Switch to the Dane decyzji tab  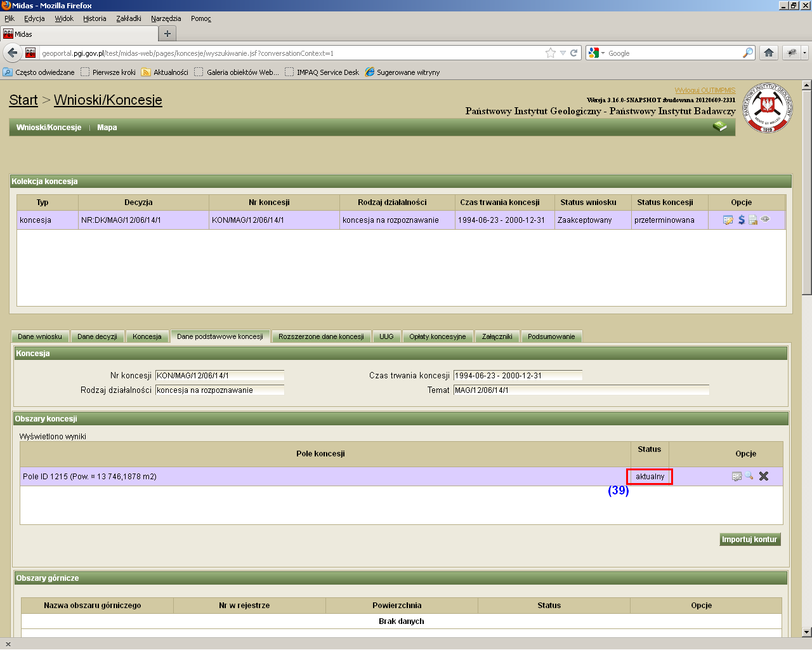[97, 336]
